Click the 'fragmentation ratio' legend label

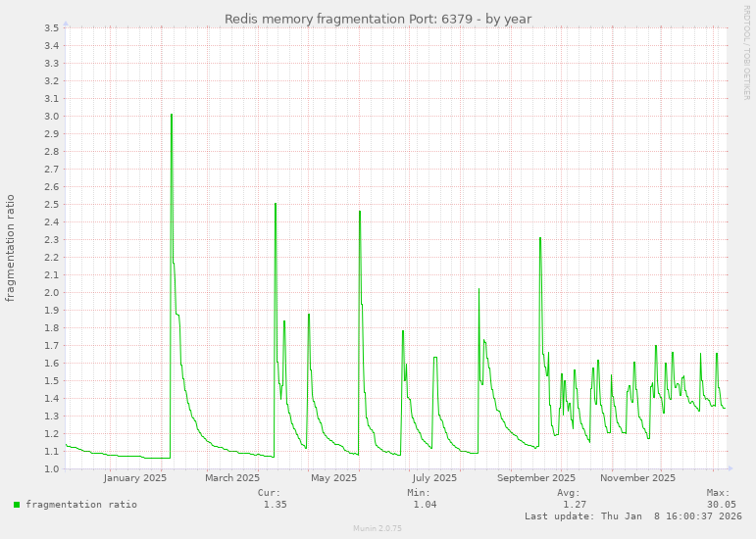tap(81, 505)
